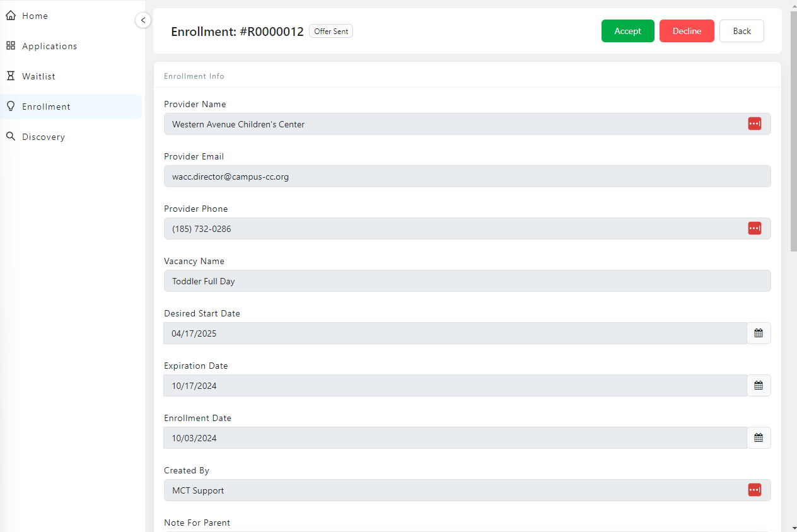
Task: Open calendar for Enrollment Date
Action: [759, 438]
